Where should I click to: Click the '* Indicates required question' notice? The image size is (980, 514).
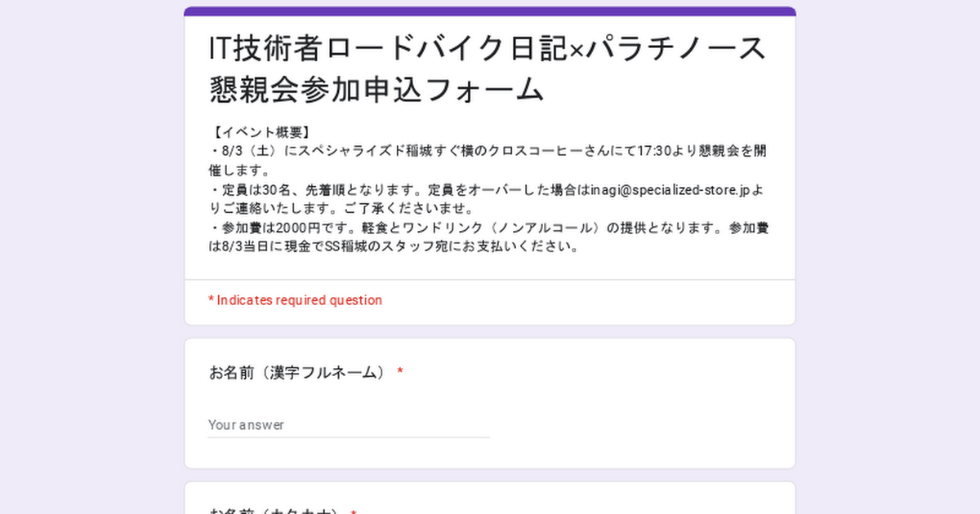tap(295, 300)
